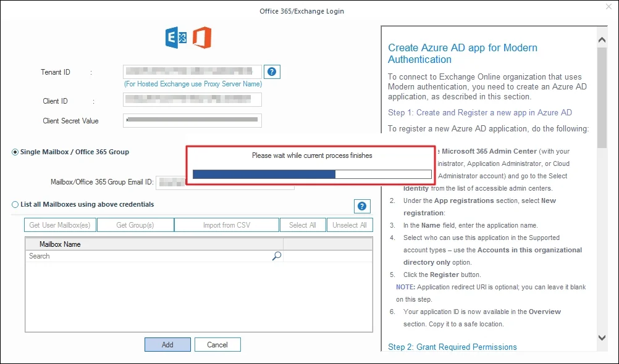Click the 'Step 2: Grant Required Permissions' heading
This screenshot has width=619, height=364.
point(452,347)
